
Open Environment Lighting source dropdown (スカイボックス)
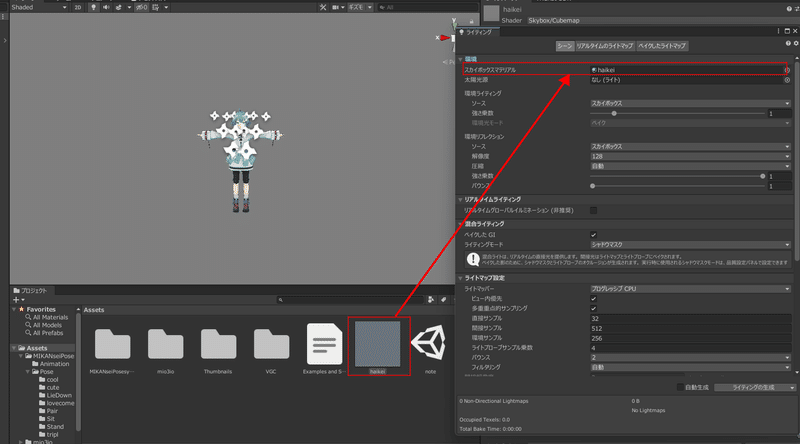click(x=690, y=103)
